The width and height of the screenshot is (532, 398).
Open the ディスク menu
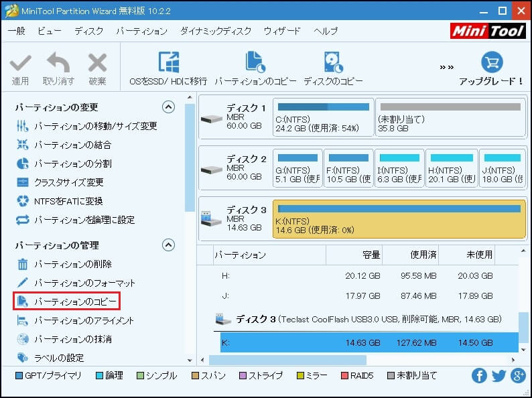click(89, 31)
